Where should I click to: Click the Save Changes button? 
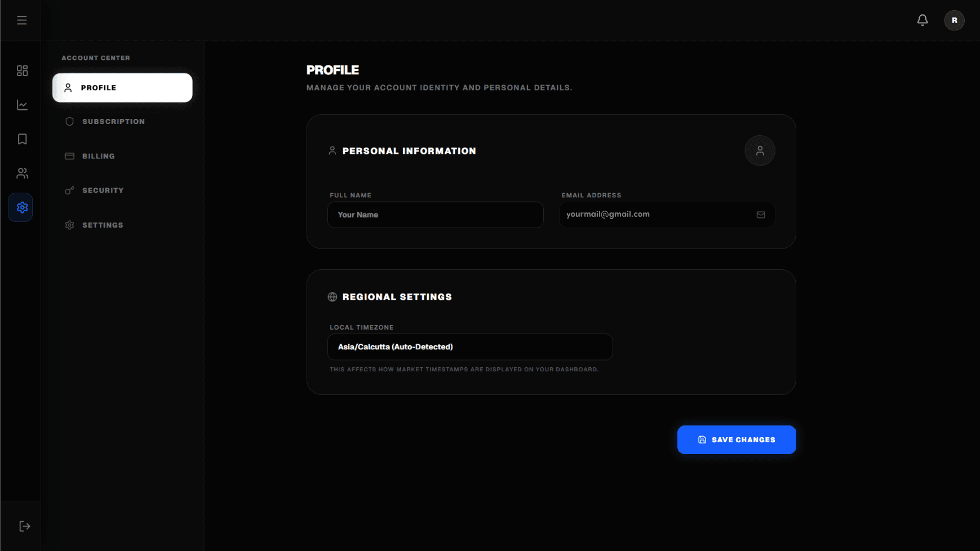point(736,440)
